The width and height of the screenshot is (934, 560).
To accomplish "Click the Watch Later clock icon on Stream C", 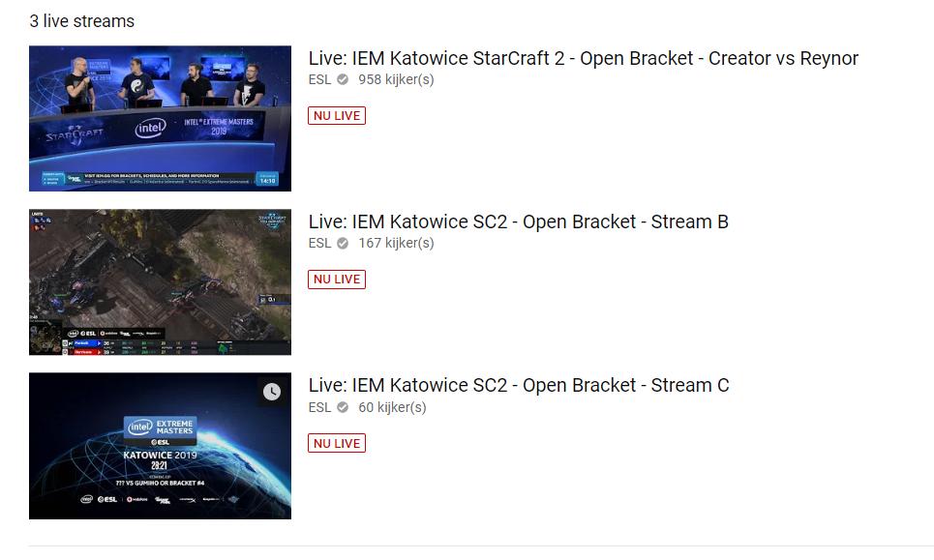I will 272,392.
